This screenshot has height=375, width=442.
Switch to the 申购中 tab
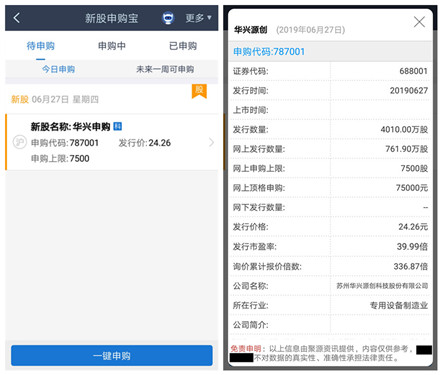pyautogui.click(x=112, y=46)
